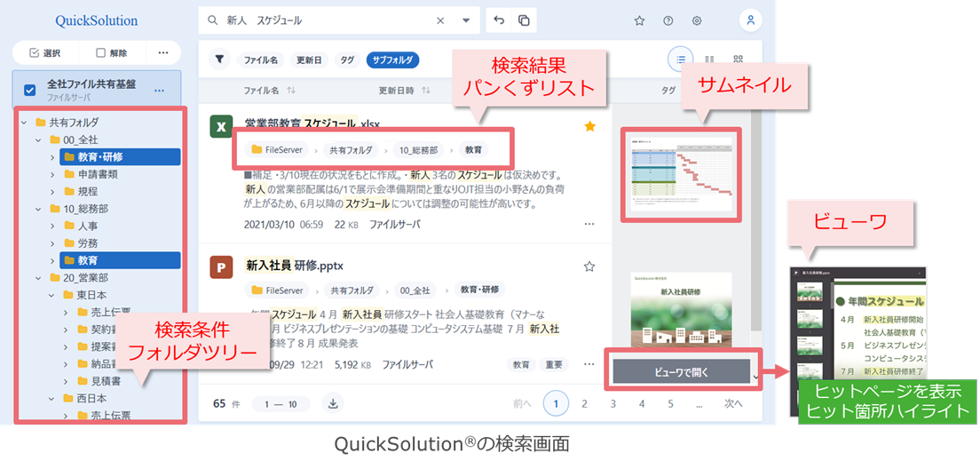
Task: Click the 教育 tag on the pptx result
Action: (x=521, y=364)
